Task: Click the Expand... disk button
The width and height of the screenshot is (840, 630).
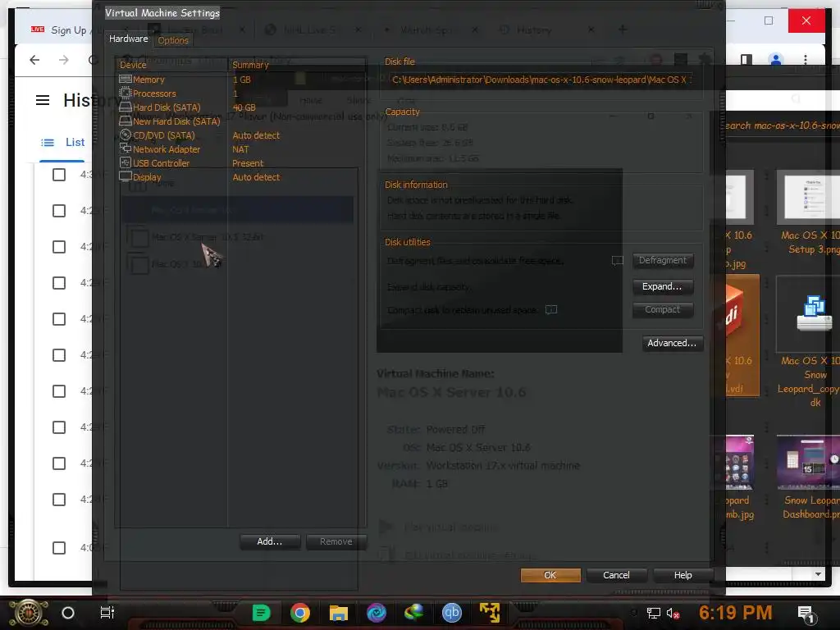Action: [x=663, y=286]
